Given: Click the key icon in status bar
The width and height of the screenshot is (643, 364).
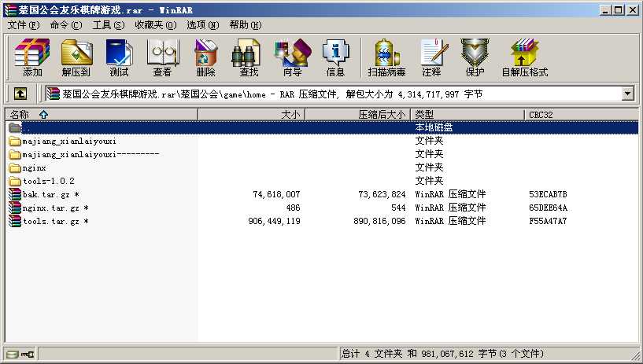Looking at the screenshot, I should pyautogui.click(x=28, y=355).
